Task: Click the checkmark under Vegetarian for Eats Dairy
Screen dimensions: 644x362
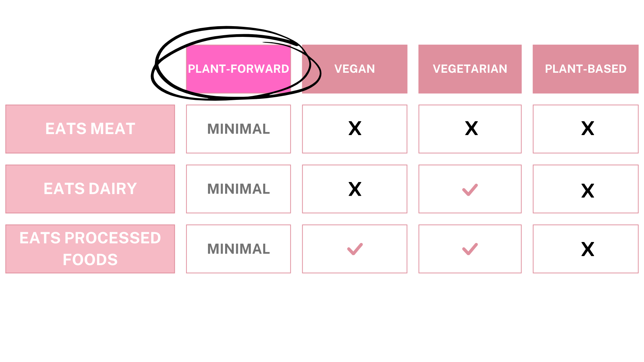Action: pos(470,190)
